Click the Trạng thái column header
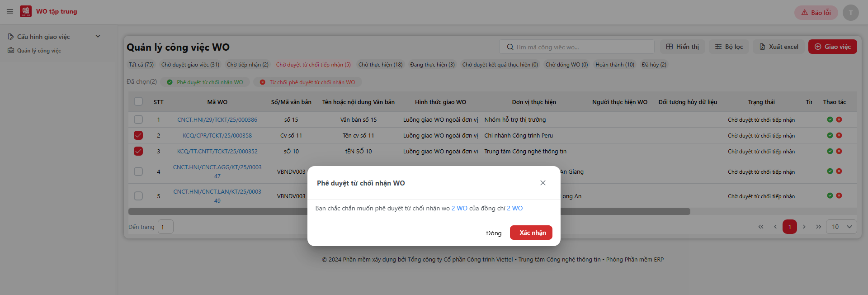This screenshot has height=295, width=868. tap(761, 102)
